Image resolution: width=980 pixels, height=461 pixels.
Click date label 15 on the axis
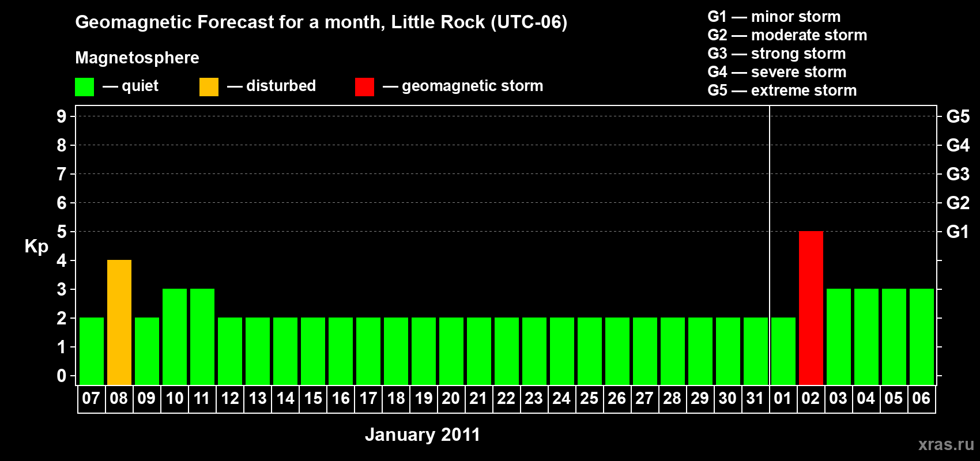(313, 398)
